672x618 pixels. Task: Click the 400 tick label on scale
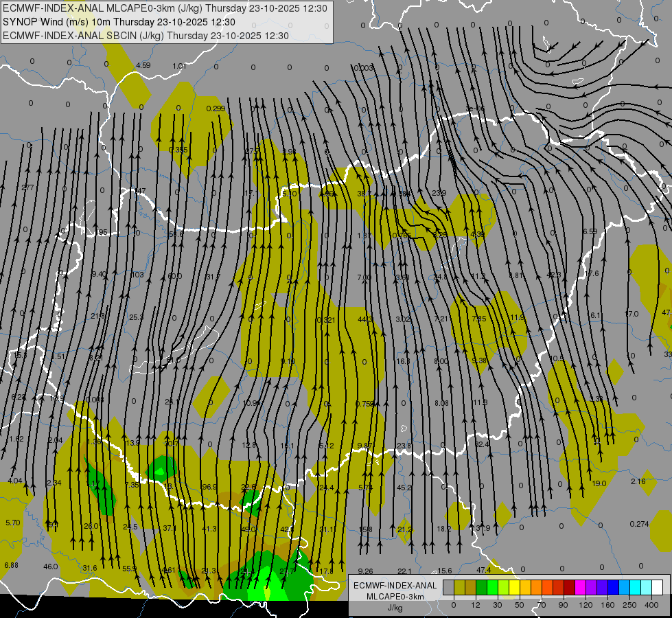click(x=651, y=605)
